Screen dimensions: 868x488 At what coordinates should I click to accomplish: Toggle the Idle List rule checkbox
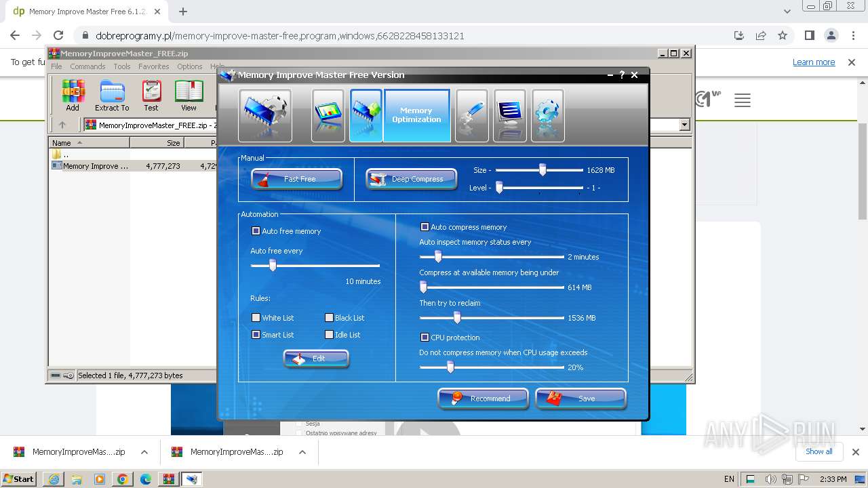329,335
